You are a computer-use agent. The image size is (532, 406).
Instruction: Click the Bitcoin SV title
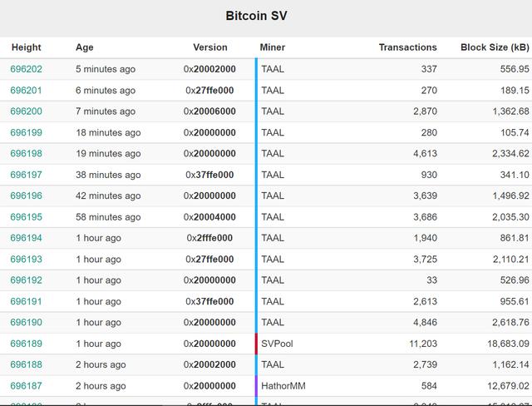click(257, 16)
